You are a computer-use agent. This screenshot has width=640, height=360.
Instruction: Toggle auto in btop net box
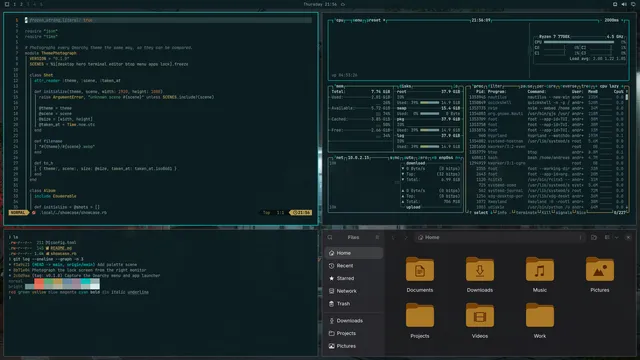point(409,158)
